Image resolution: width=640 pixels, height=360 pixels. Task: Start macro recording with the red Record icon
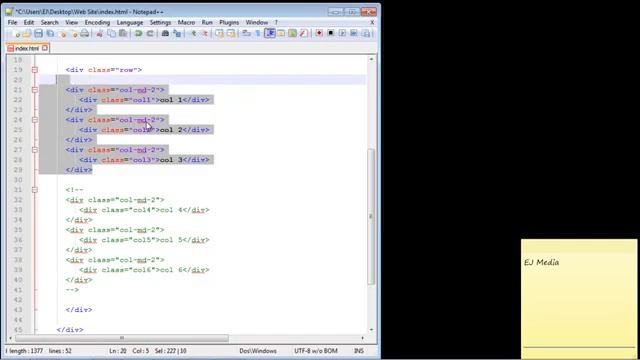point(319,33)
